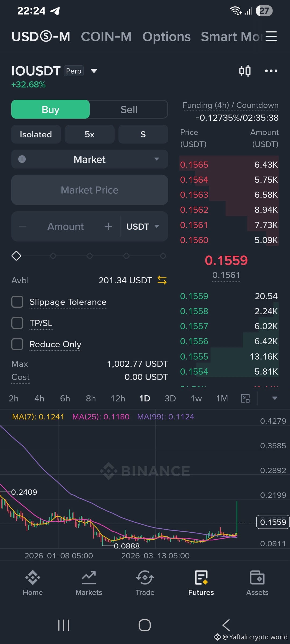Tap the S position mode button
The image size is (290, 644).
143,134
